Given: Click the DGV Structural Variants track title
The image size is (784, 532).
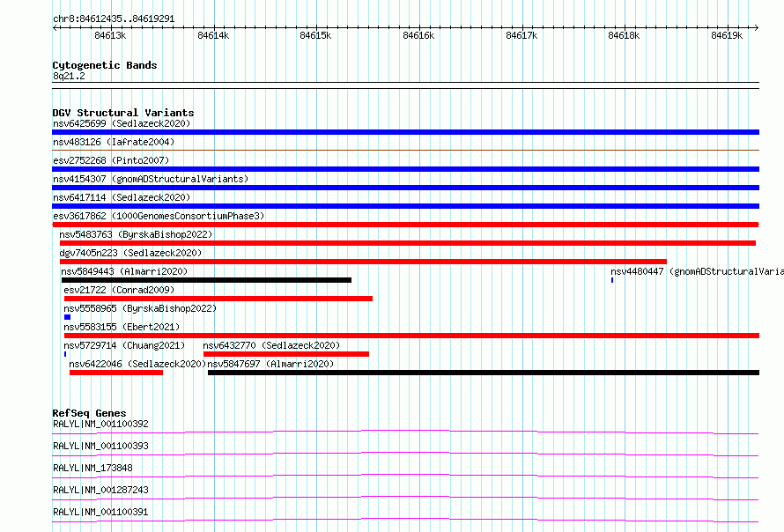Looking at the screenshot, I should (123, 113).
